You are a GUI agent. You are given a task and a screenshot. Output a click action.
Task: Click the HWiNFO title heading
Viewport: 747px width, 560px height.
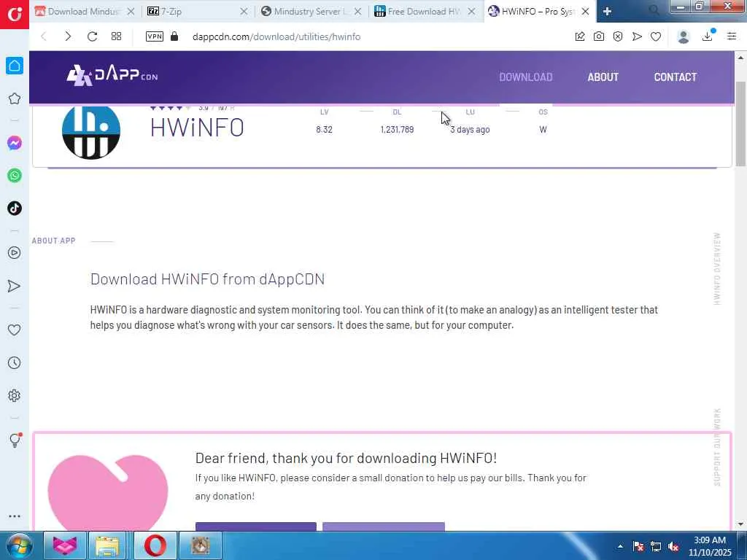197,128
